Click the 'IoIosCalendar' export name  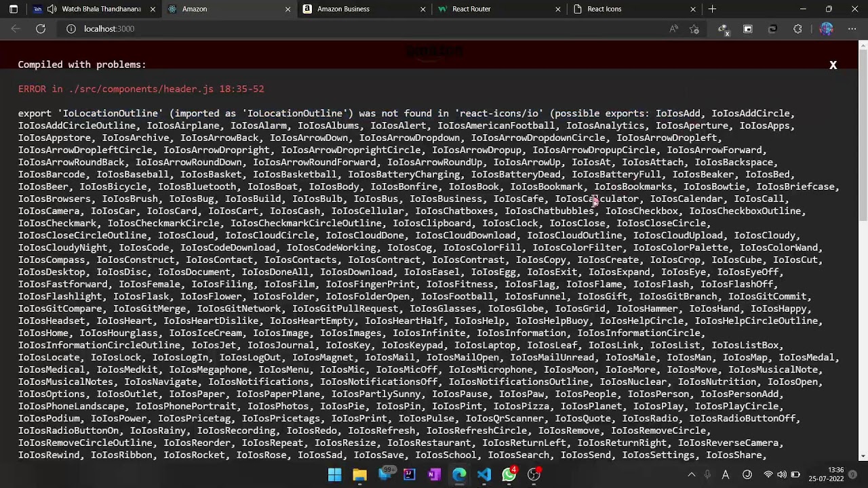(686, 199)
